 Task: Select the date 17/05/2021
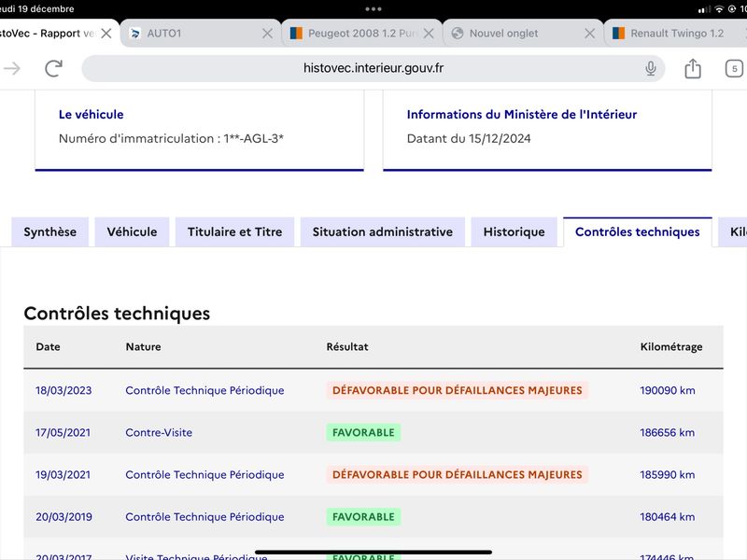[63, 432]
